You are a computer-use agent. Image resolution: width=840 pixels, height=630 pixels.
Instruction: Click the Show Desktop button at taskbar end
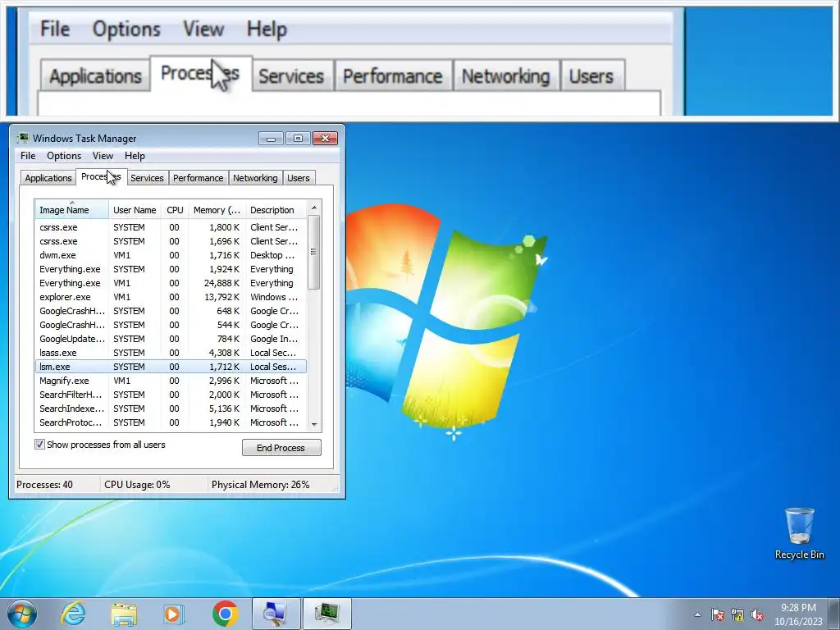[833, 614]
